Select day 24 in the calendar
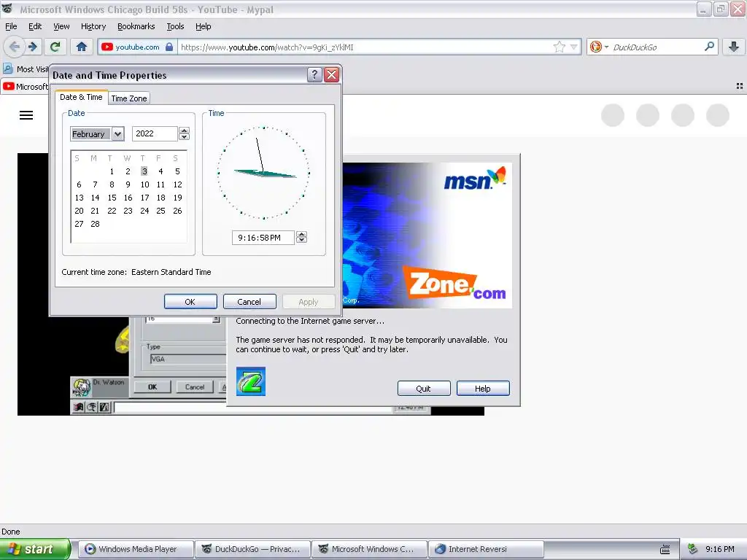 (x=144, y=211)
